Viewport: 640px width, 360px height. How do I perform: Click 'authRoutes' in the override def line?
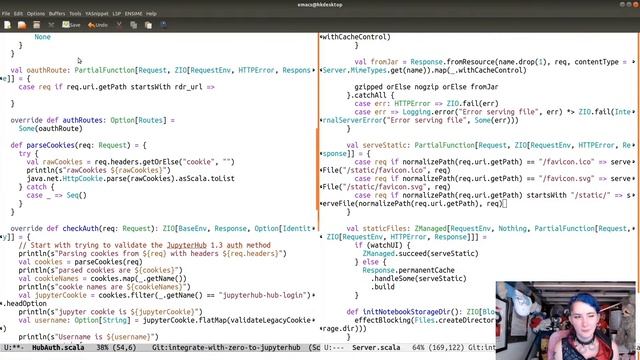click(x=82, y=120)
